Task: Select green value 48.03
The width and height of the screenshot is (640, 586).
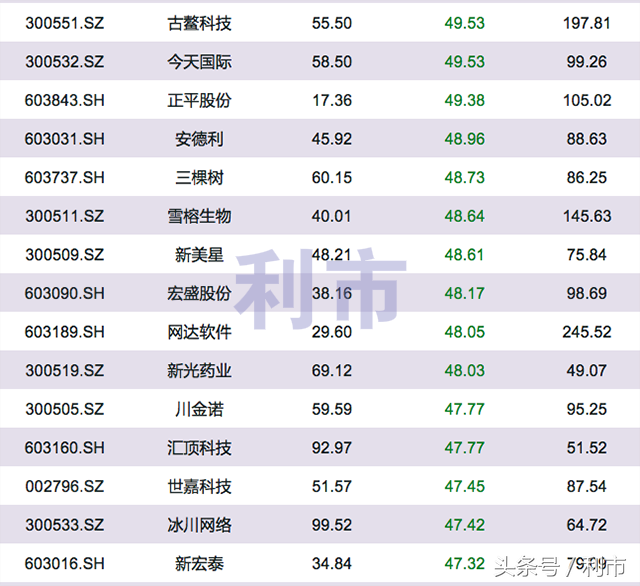Action: point(464,371)
